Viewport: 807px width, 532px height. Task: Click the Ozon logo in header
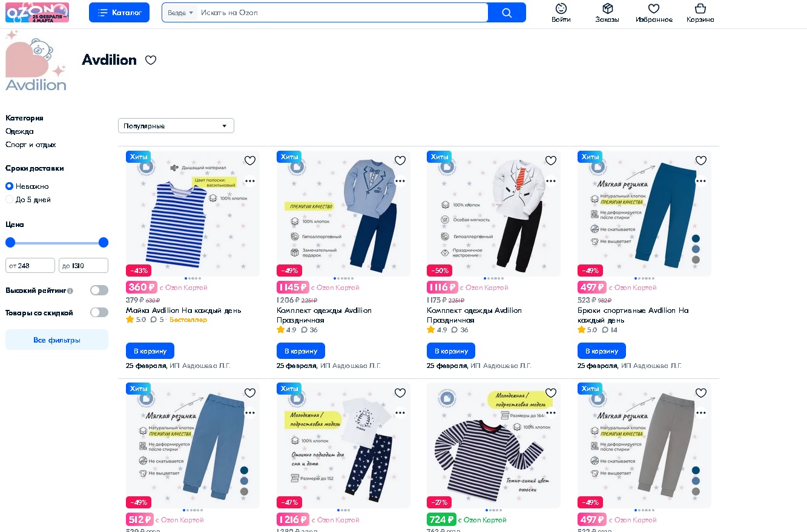(37, 12)
